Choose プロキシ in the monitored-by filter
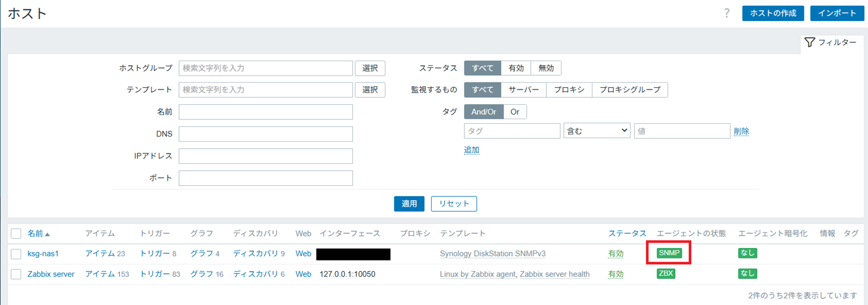The image size is (868, 305). [x=569, y=90]
